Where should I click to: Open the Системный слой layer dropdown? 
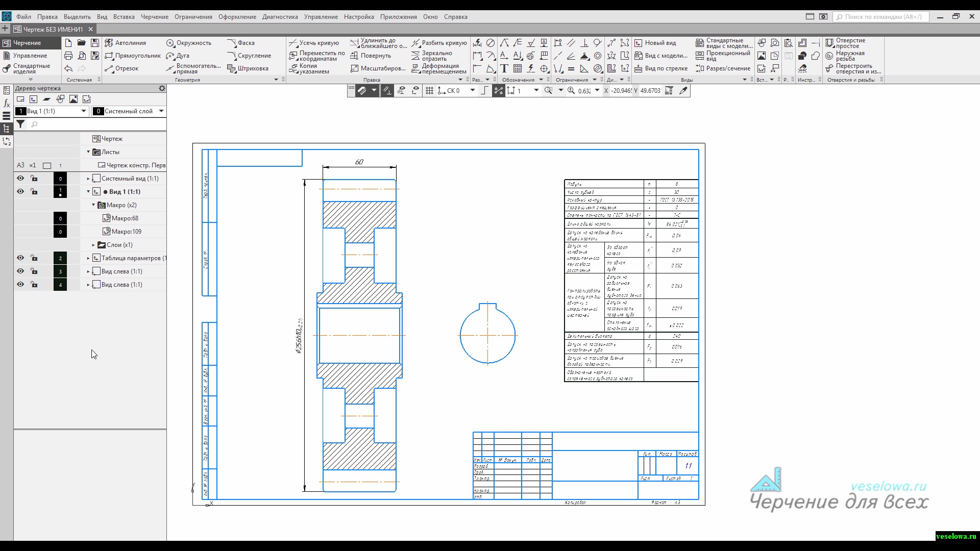tap(161, 111)
